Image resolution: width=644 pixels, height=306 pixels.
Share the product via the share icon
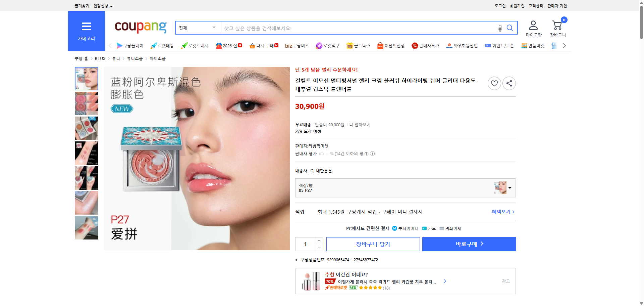(x=509, y=83)
